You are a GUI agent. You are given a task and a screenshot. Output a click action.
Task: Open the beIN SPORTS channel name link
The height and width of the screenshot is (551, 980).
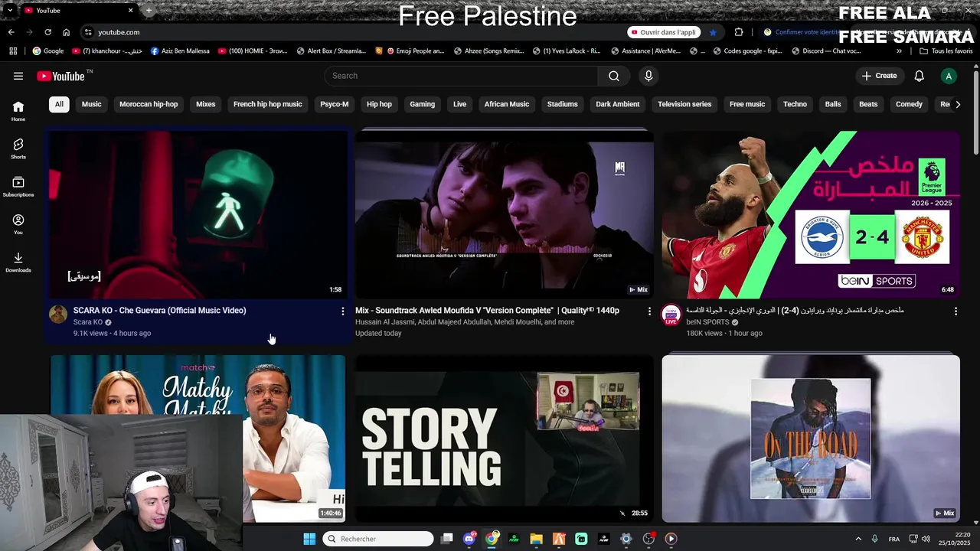pyautogui.click(x=707, y=322)
